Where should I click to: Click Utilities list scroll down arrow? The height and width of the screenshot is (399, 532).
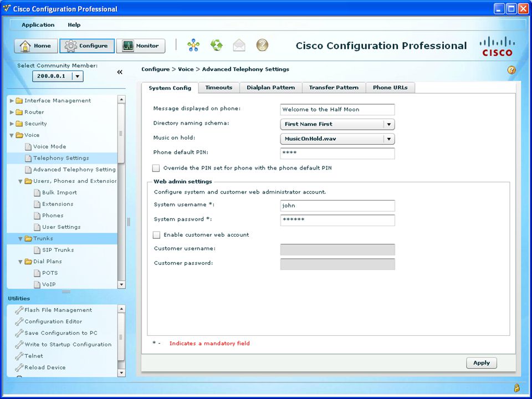(x=121, y=373)
